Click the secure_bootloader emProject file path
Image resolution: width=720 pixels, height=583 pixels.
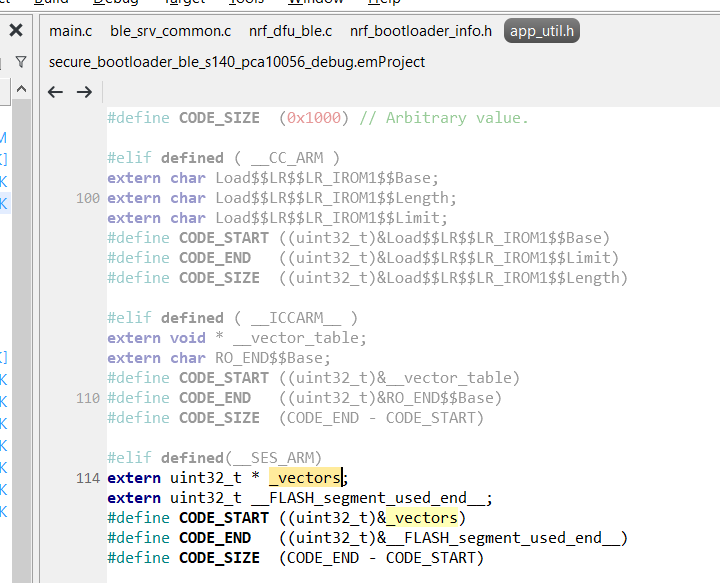pos(237,62)
